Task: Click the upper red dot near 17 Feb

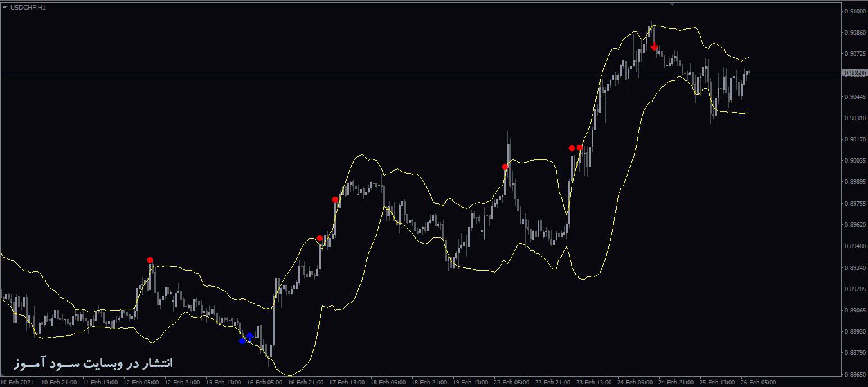Action: 335,200
